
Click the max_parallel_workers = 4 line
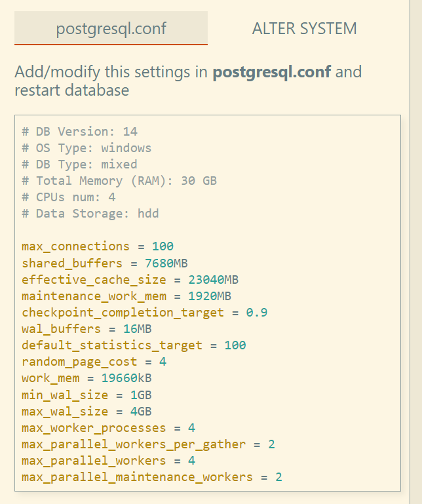tap(108, 461)
